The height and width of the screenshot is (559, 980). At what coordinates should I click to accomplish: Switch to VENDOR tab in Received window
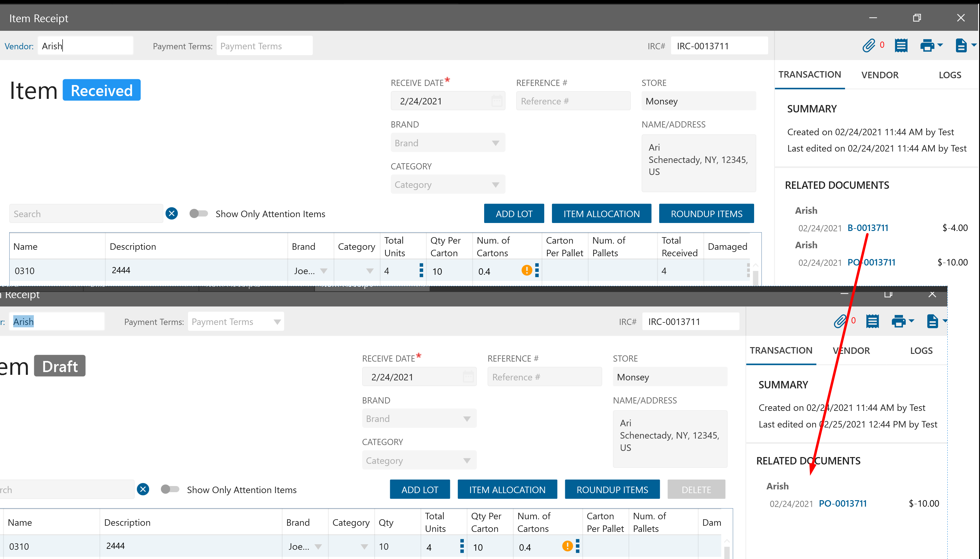pos(879,75)
